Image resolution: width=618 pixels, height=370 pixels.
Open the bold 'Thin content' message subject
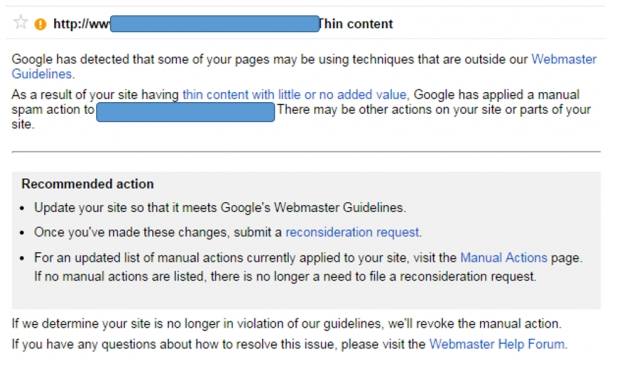[x=356, y=24]
